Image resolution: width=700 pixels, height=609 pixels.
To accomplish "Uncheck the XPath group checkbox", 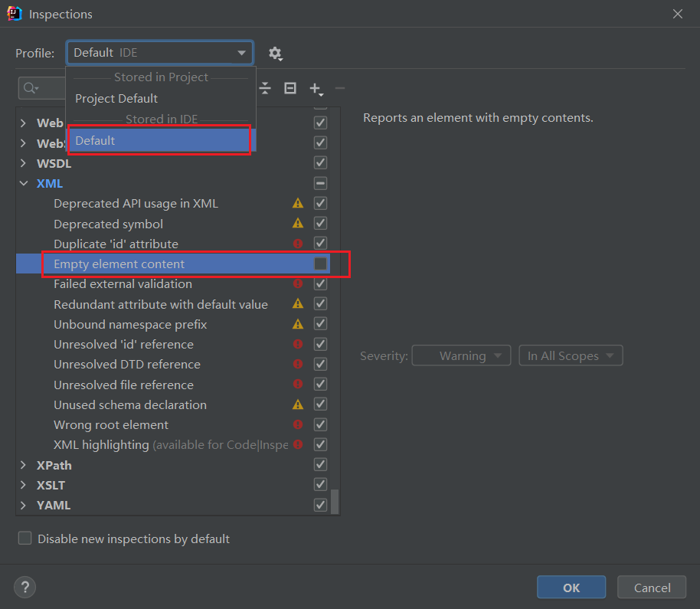I will 320,465.
